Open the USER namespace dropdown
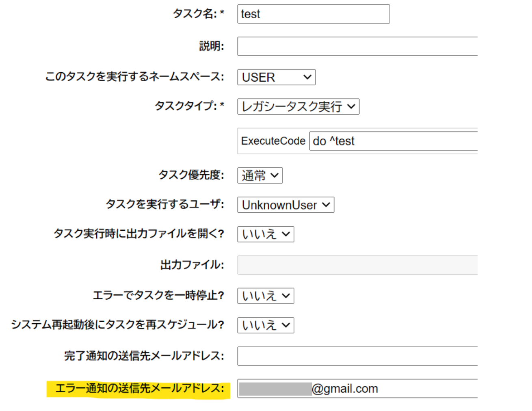 pos(276,77)
